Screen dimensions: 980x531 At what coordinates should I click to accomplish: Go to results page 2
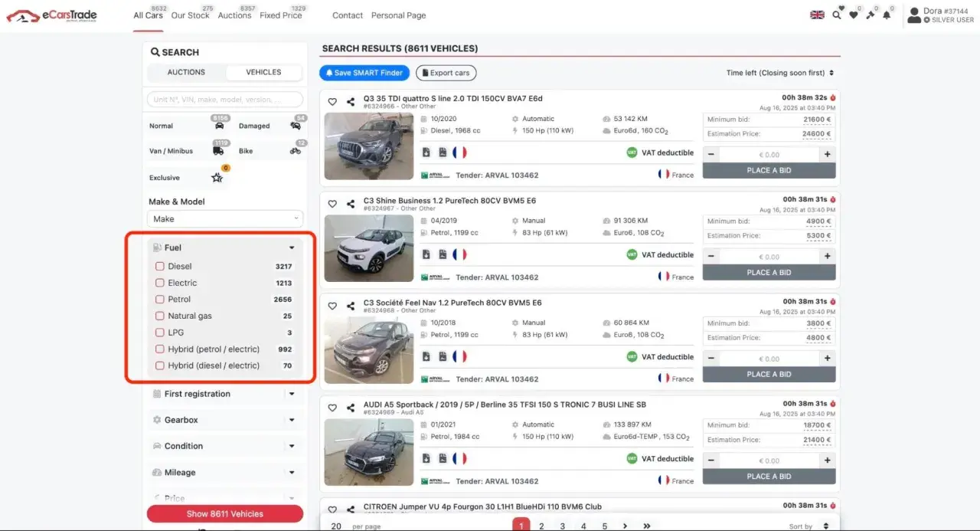click(541, 526)
